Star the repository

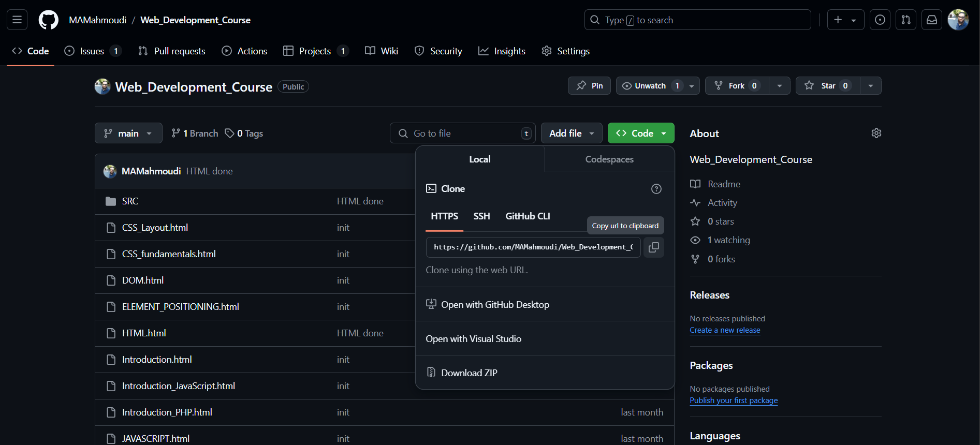828,86
